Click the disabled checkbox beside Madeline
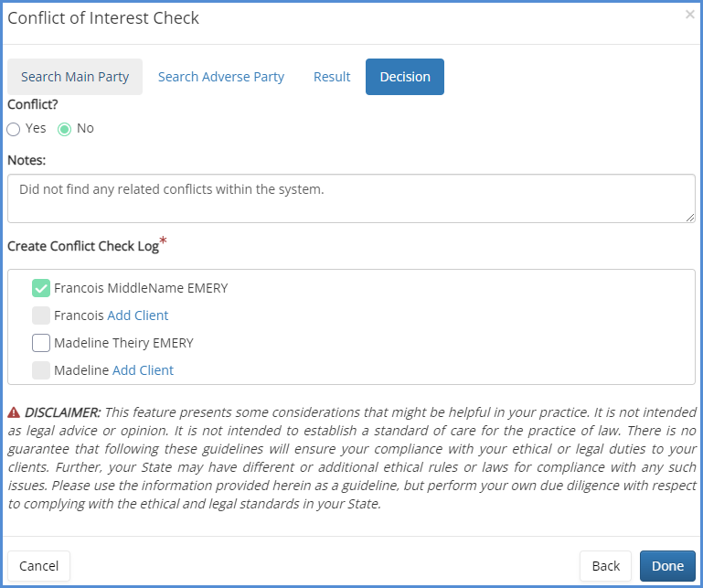The width and height of the screenshot is (703, 588). [x=41, y=370]
